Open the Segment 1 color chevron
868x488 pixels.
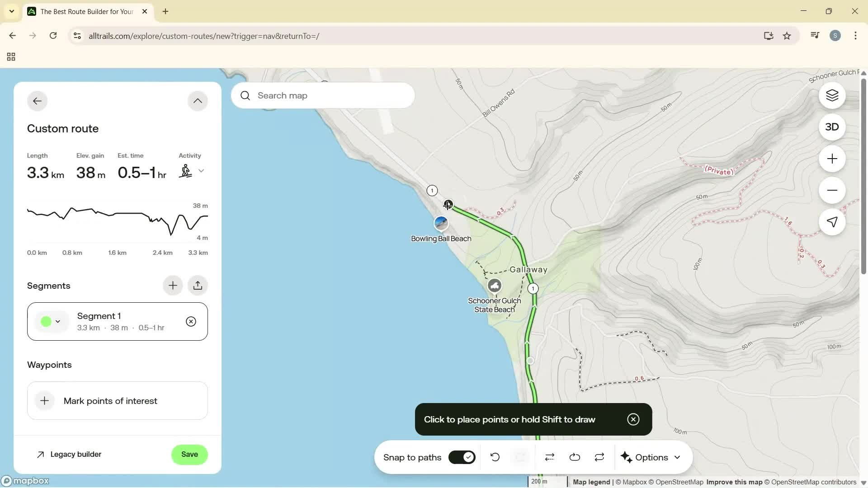click(58, 321)
